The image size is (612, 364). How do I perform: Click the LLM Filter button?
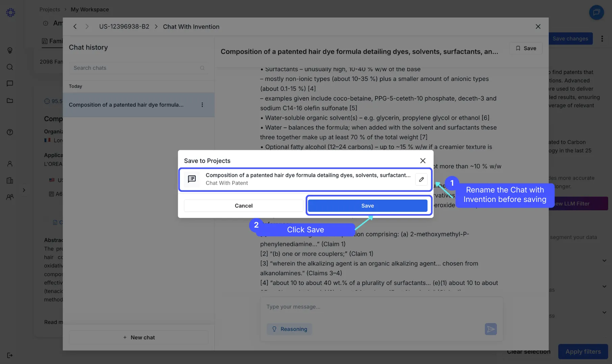(578, 204)
